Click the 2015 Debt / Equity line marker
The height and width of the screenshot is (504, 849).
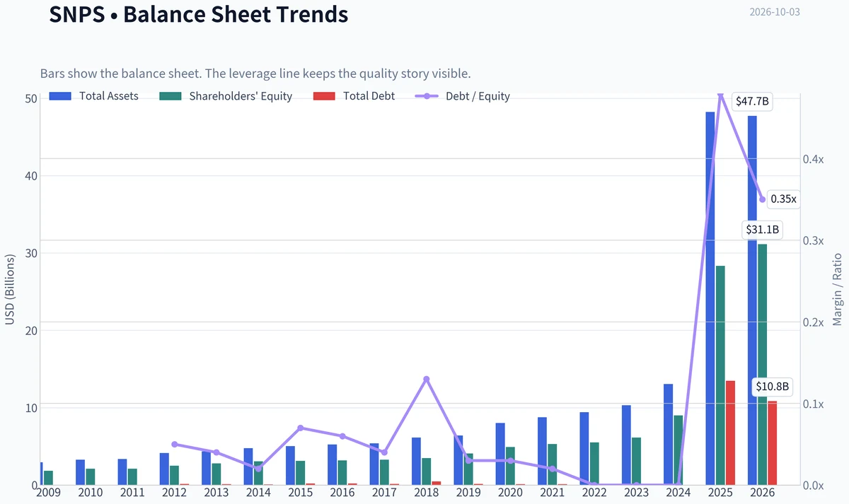[300, 428]
